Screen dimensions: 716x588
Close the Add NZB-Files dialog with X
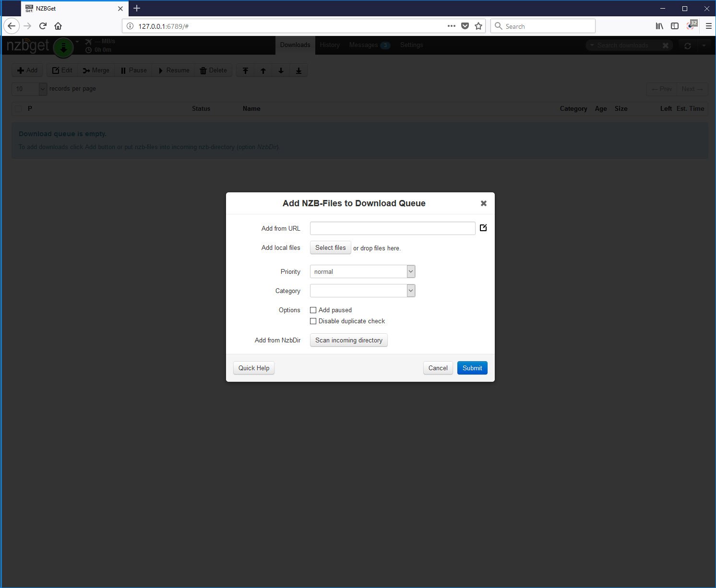(484, 203)
